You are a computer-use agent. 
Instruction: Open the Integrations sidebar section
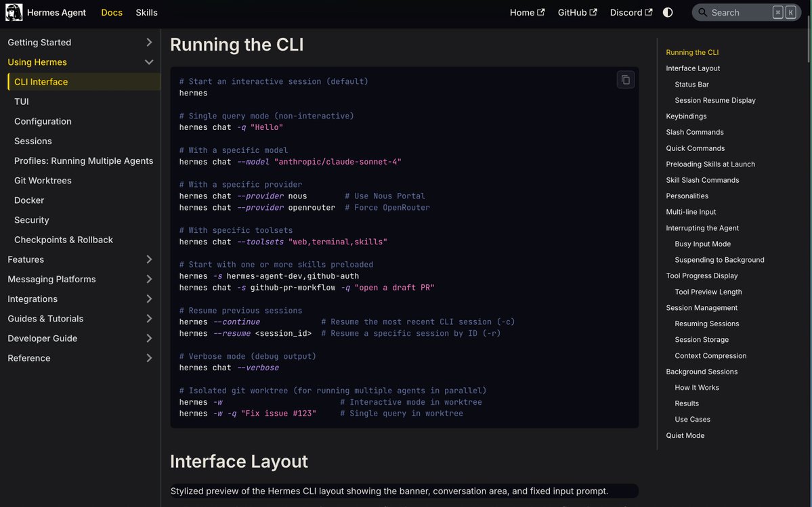pyautogui.click(x=33, y=299)
